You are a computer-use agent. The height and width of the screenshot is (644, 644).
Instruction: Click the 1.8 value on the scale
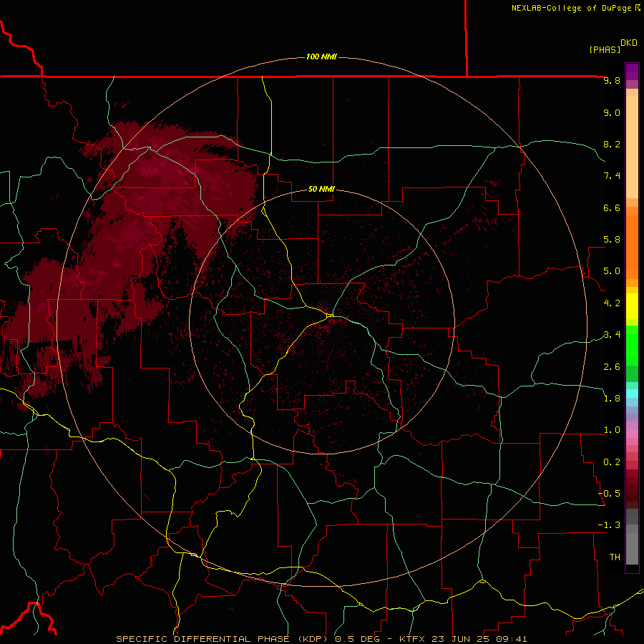click(x=612, y=399)
